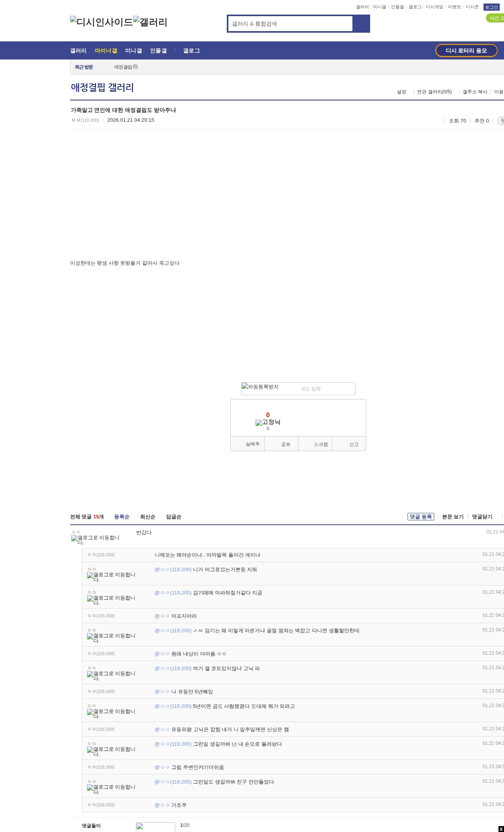This screenshot has width=504, height=832.
Task: Click the 실베추 button
Action: click(x=248, y=444)
